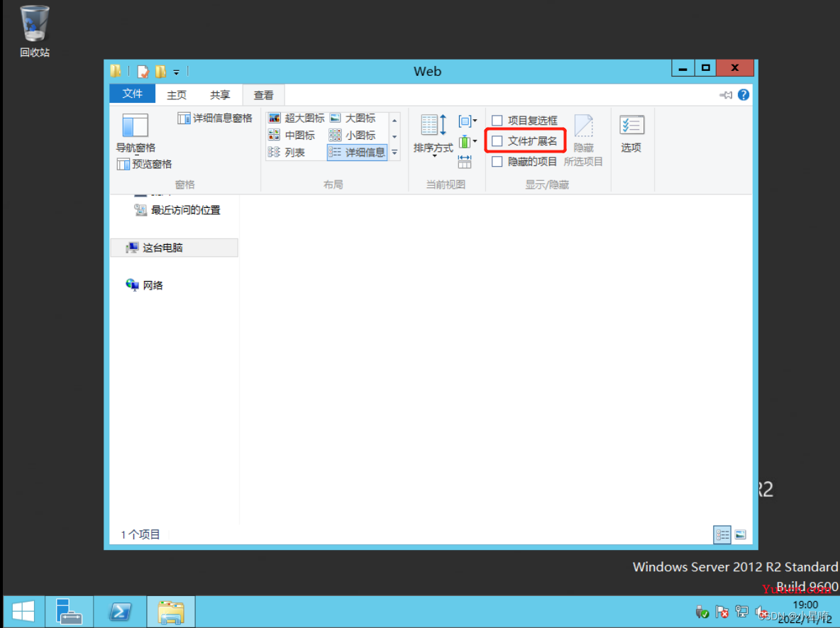The height and width of the screenshot is (628, 840).
Task: Toggle the details pane (详细信息窗格)
Action: [x=215, y=119]
